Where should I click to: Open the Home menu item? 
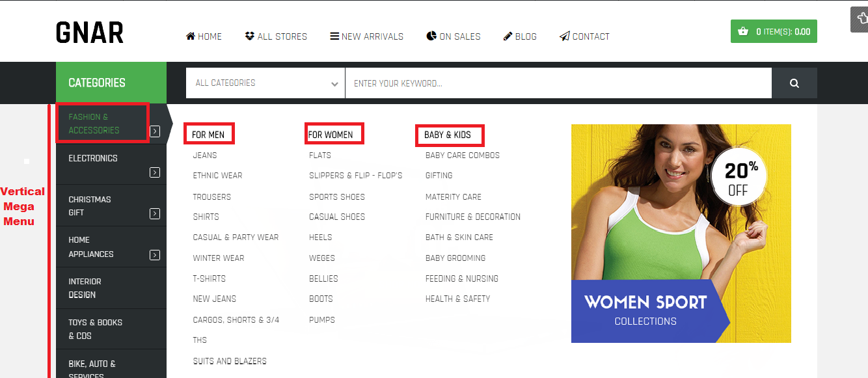coord(204,36)
